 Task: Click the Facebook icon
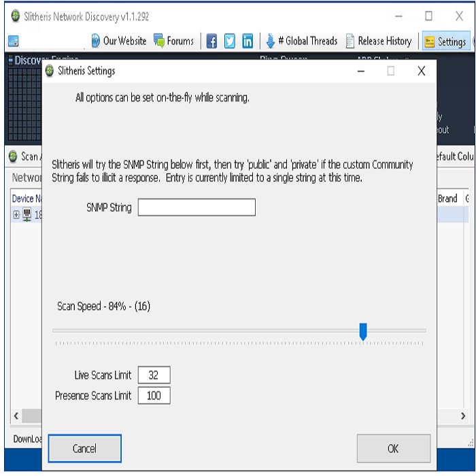coord(211,41)
